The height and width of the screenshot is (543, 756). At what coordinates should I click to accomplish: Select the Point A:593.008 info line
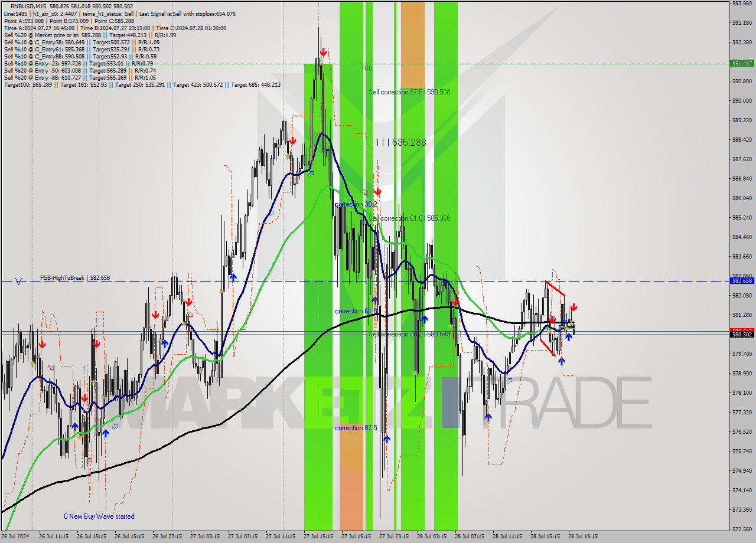pos(69,21)
